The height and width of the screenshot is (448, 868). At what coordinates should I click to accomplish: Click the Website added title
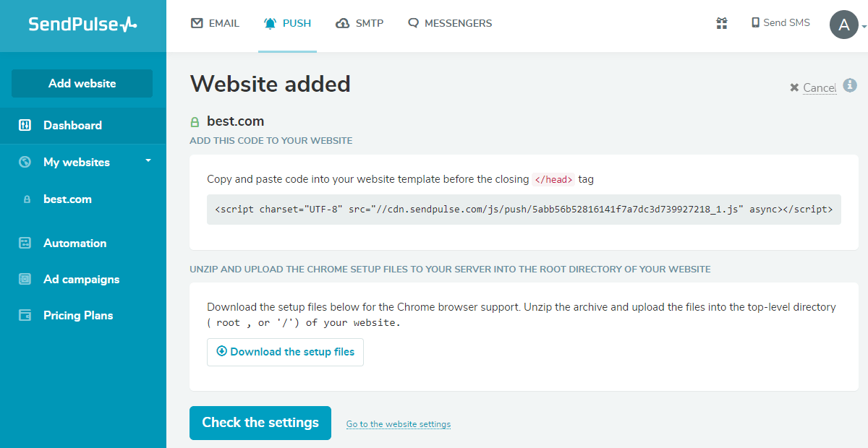coord(270,84)
